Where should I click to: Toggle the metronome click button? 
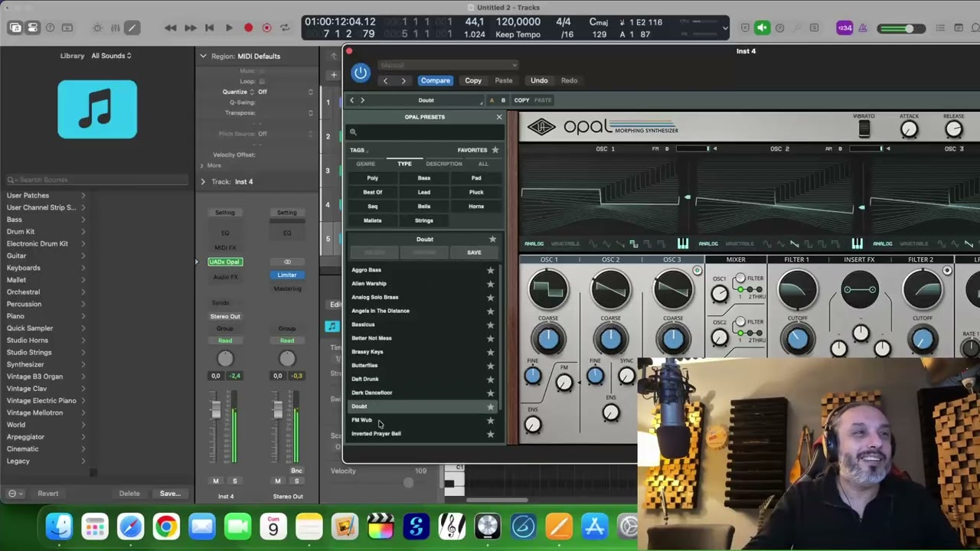point(863,28)
